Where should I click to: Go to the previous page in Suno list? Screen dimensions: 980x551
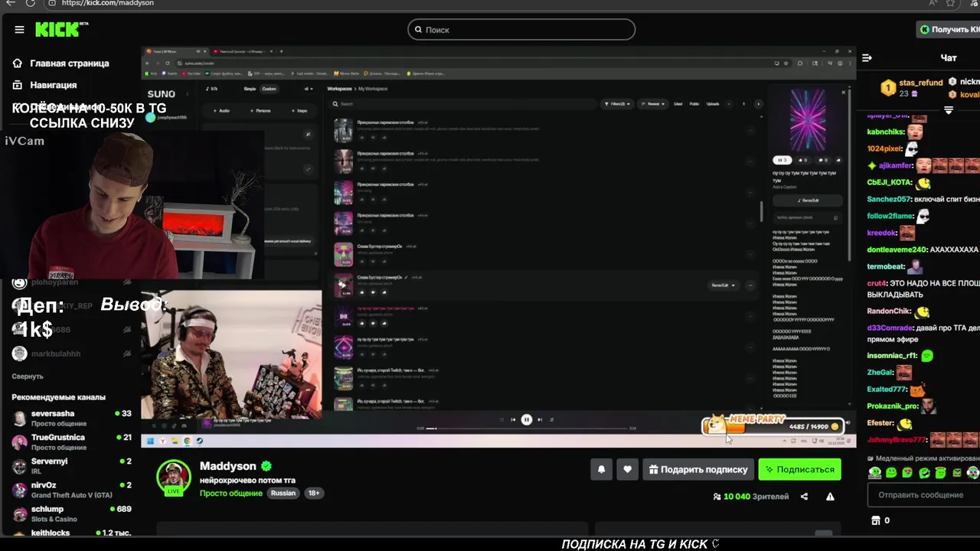click(728, 103)
